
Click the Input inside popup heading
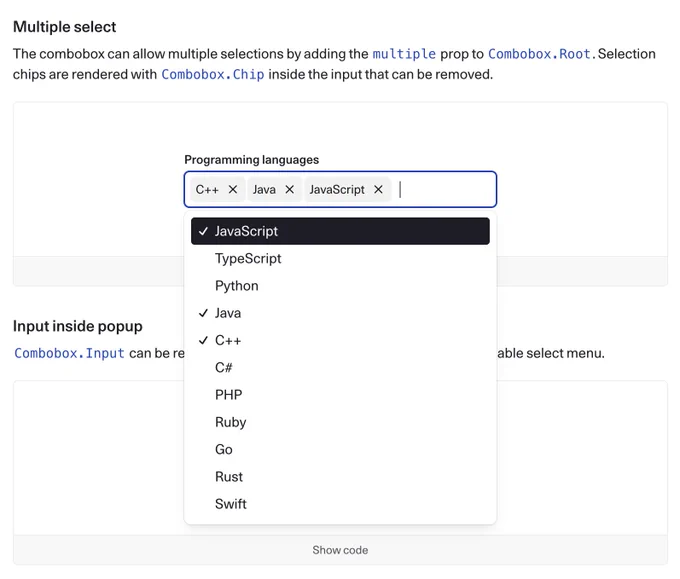click(x=78, y=326)
